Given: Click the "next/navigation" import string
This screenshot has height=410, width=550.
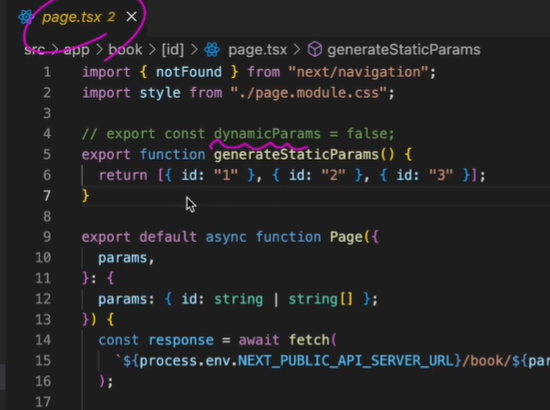Looking at the screenshot, I should click(x=358, y=72).
